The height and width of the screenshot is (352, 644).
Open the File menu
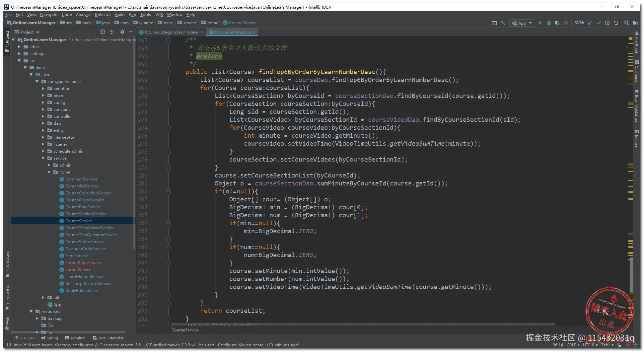(8, 15)
